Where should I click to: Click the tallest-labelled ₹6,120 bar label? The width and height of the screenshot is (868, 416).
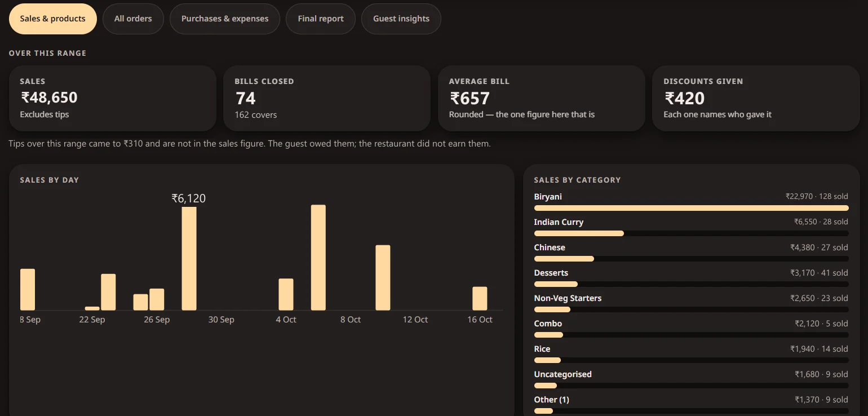click(x=189, y=198)
